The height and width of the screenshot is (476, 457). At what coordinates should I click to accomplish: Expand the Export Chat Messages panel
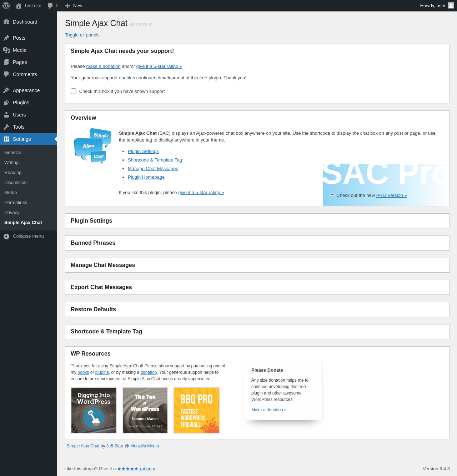pyautogui.click(x=257, y=287)
